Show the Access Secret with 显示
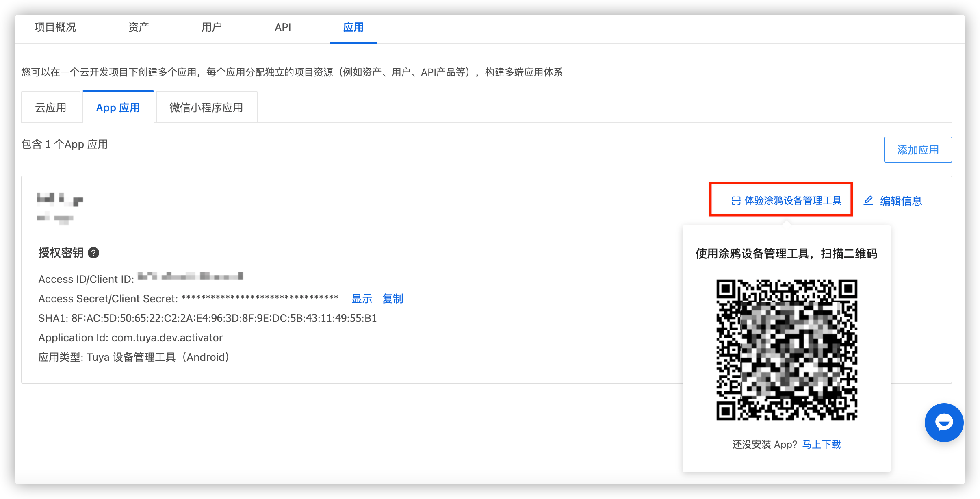The width and height of the screenshot is (980, 499). tap(362, 299)
